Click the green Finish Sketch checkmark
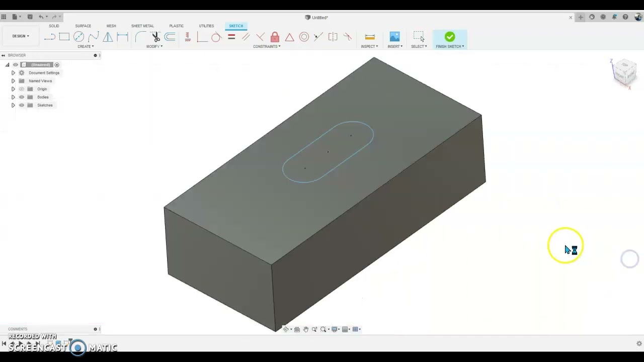The image size is (644, 362). tap(450, 37)
